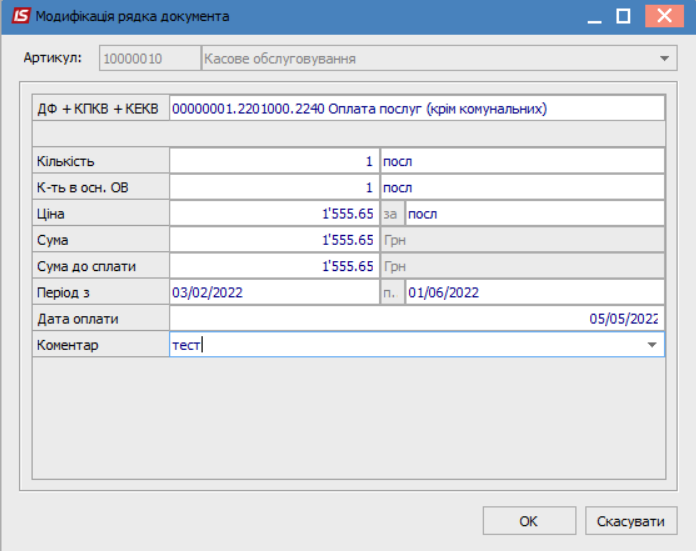Image resolution: width=696 pixels, height=551 pixels.
Task: Click the ДФ + КПКВ + КЕКВ label
Action: (100, 108)
